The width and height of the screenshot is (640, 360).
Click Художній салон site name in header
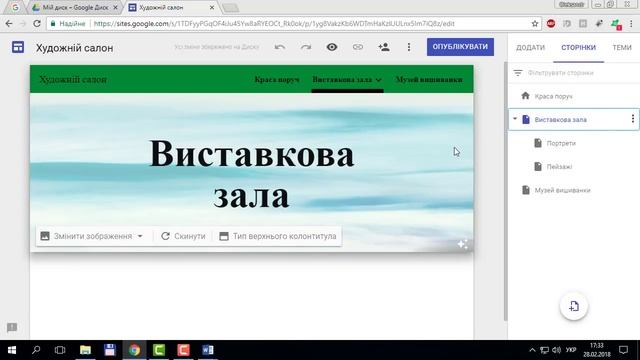pos(73,80)
